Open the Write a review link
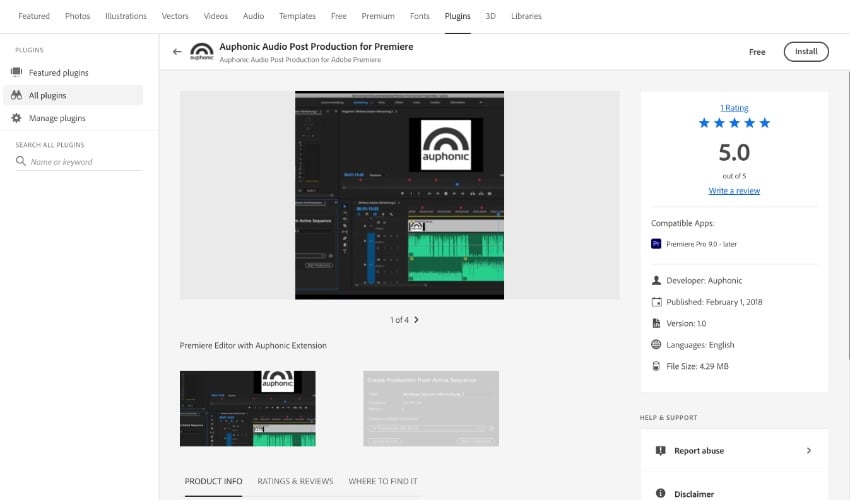Screen dimensions: 850x500 pos(734,191)
